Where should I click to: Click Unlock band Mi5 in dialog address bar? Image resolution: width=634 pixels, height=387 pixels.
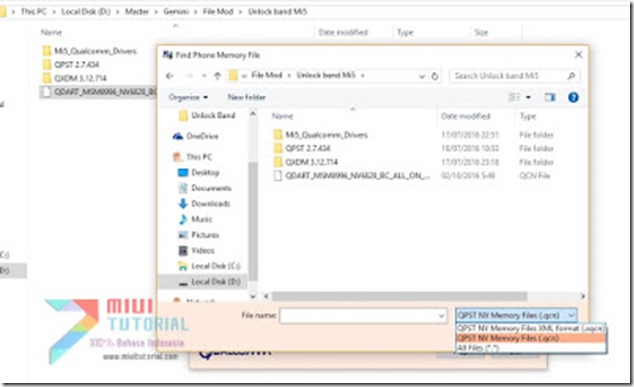(x=326, y=75)
